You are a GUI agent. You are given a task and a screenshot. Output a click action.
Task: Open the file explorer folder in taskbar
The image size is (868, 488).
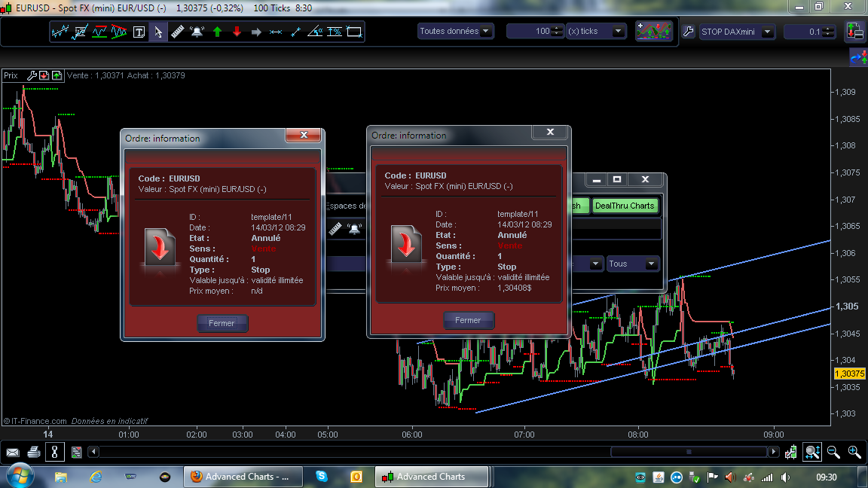(61, 477)
